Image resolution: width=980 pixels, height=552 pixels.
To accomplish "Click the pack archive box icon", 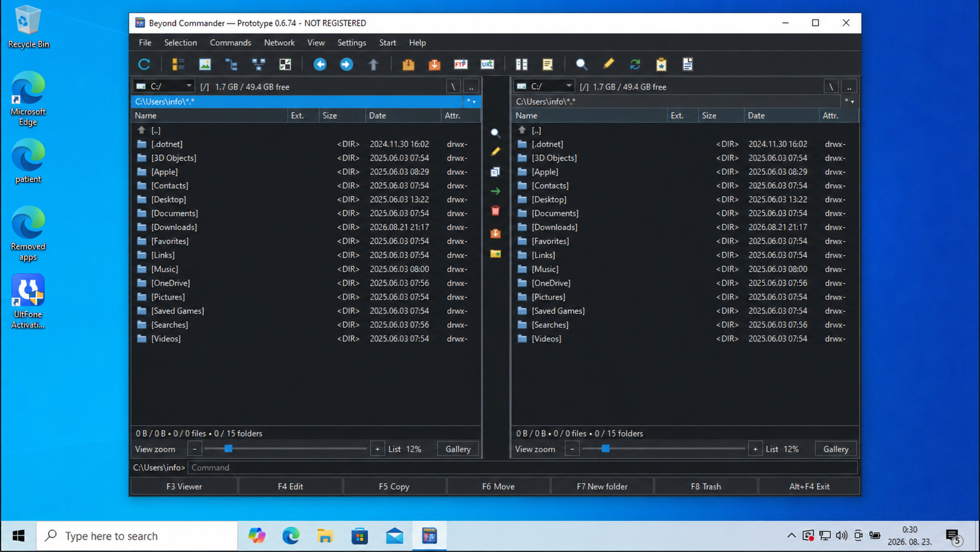I will (x=408, y=64).
